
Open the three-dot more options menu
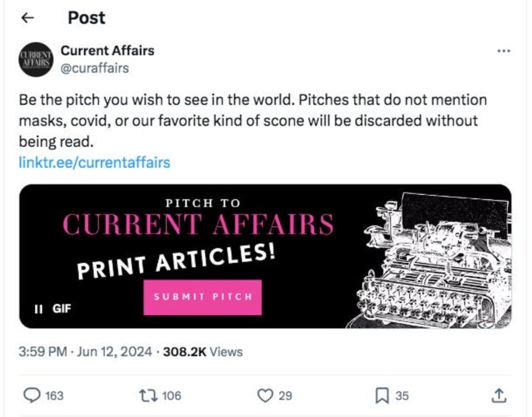coord(503,51)
